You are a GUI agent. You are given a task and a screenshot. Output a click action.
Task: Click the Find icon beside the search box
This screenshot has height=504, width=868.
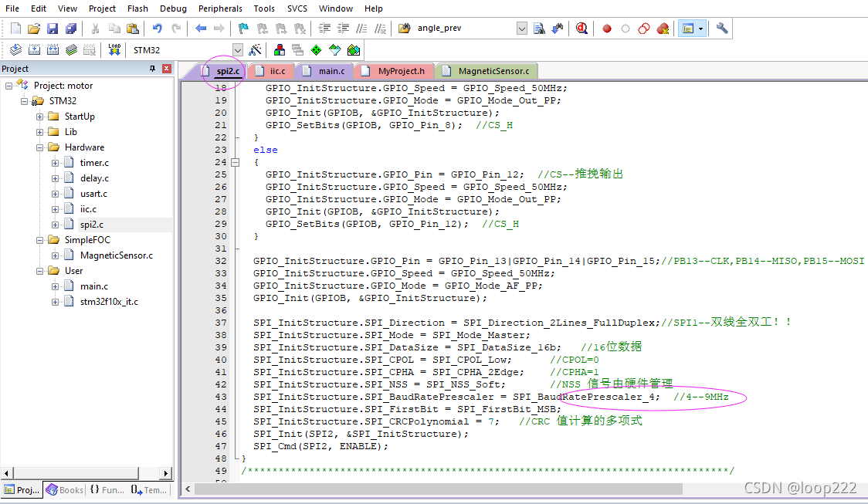(x=538, y=29)
